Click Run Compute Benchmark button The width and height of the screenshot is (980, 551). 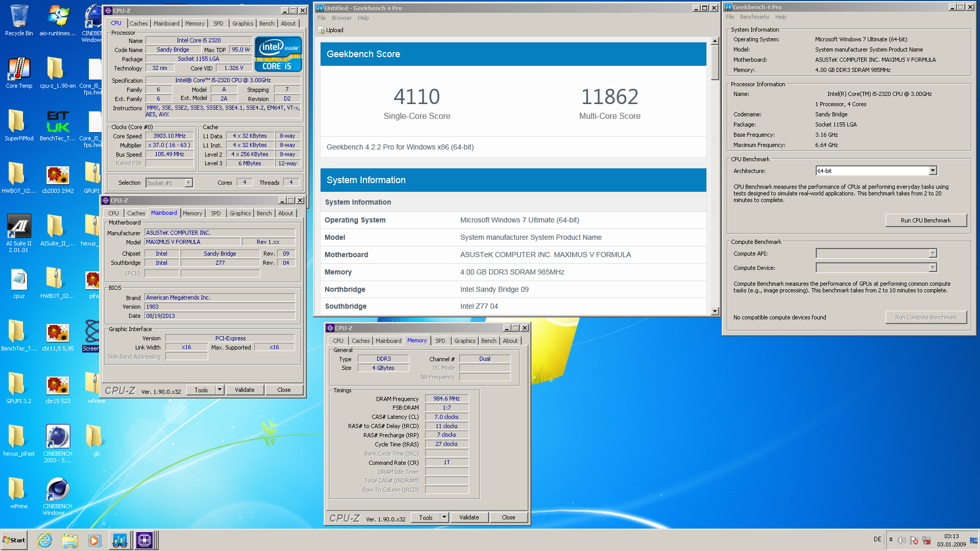pyautogui.click(x=925, y=317)
